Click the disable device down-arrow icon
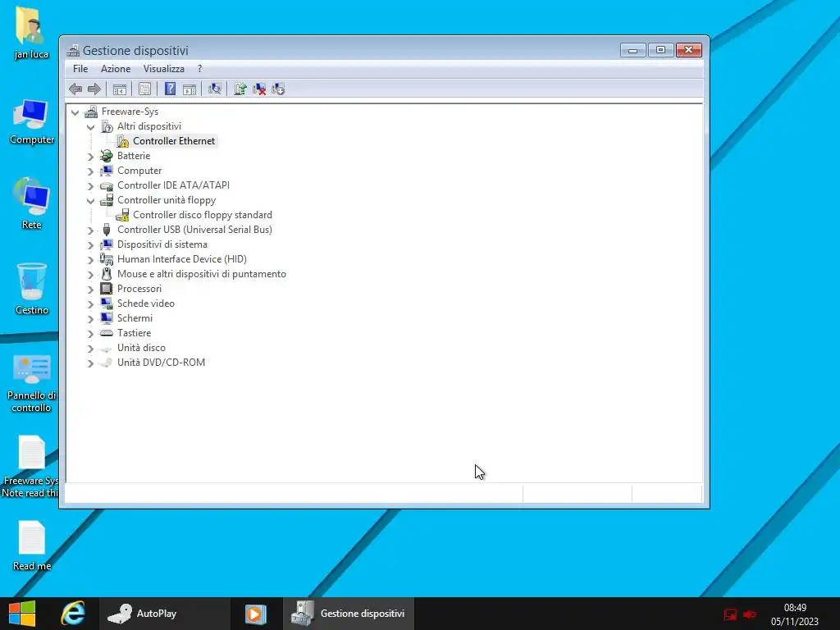The width and height of the screenshot is (840, 630). tap(278, 89)
